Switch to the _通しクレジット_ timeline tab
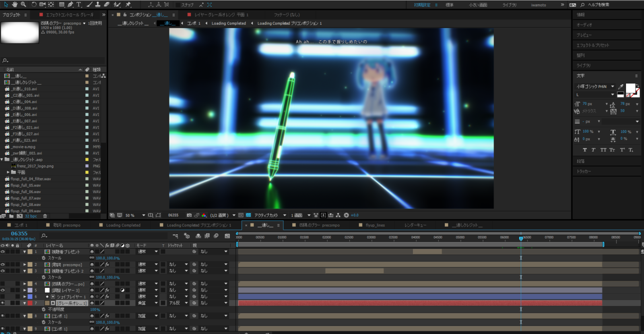644x334 pixels. (467, 225)
